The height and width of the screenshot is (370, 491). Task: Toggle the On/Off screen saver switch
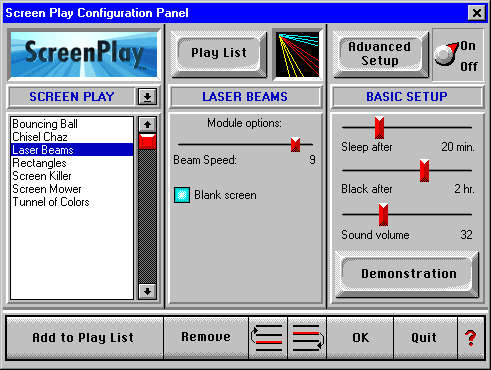tap(457, 55)
